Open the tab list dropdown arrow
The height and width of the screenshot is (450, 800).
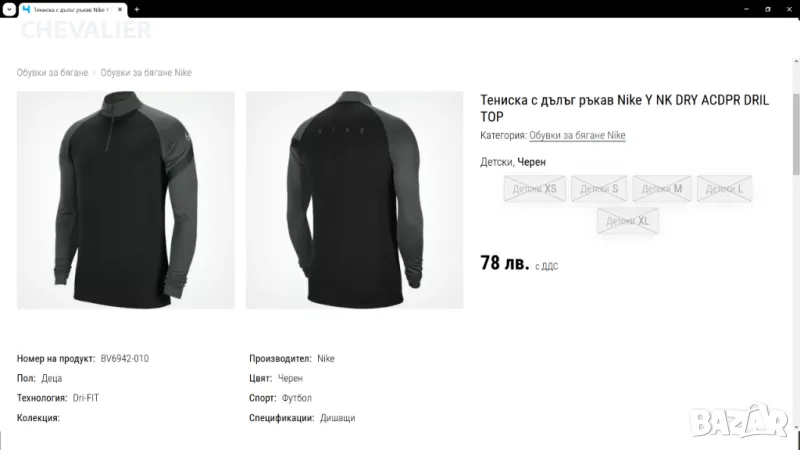pos(9,9)
